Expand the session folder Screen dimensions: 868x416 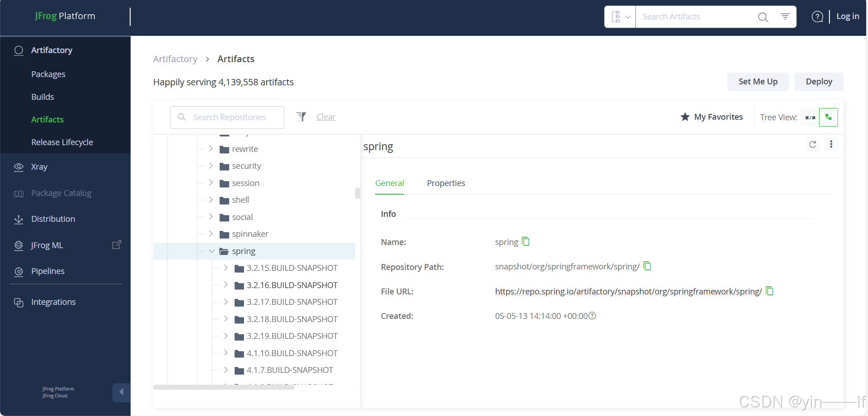click(x=211, y=182)
